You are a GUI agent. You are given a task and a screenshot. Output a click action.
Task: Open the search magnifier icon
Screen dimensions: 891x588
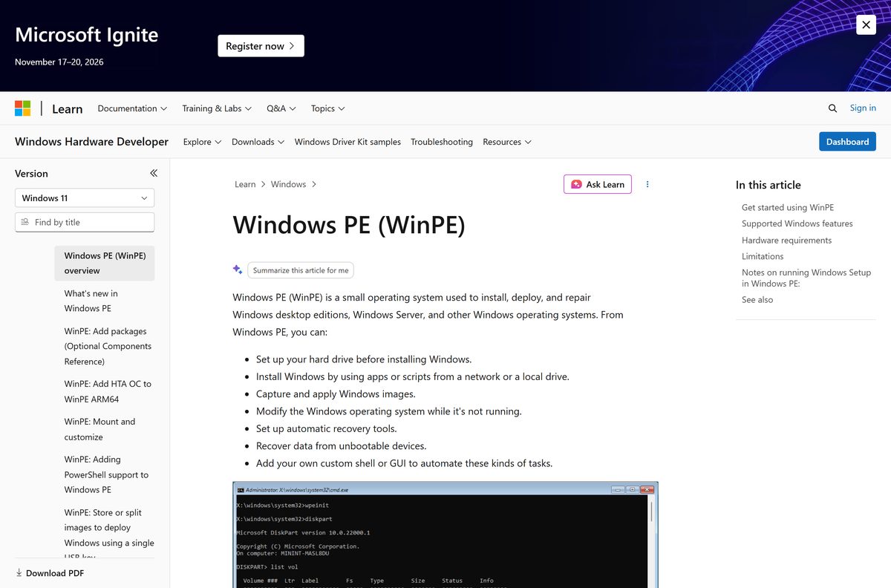(x=832, y=108)
